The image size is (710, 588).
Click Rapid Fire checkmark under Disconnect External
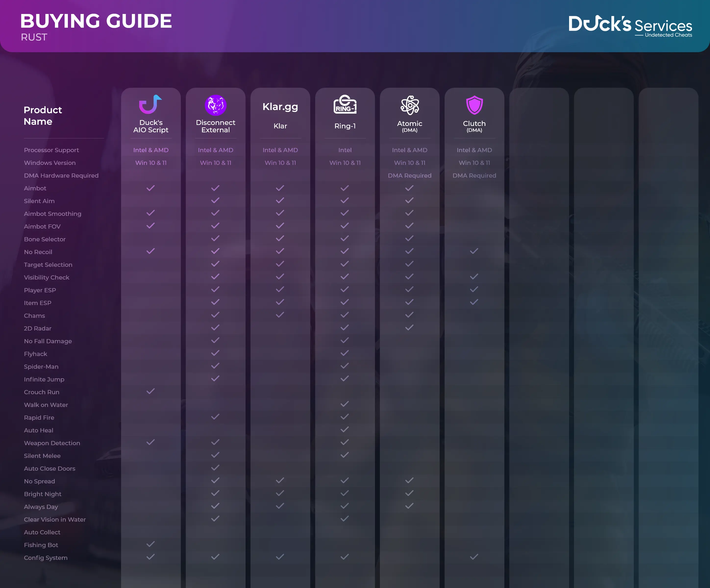pyautogui.click(x=215, y=417)
